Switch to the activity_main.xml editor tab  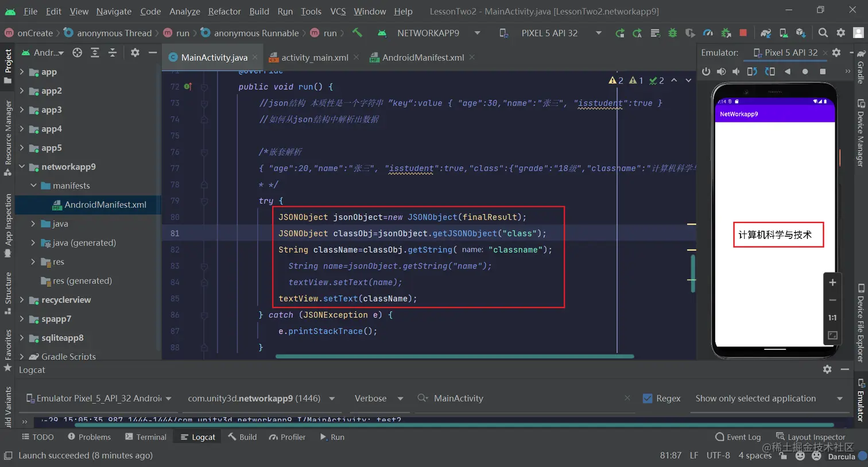click(315, 57)
